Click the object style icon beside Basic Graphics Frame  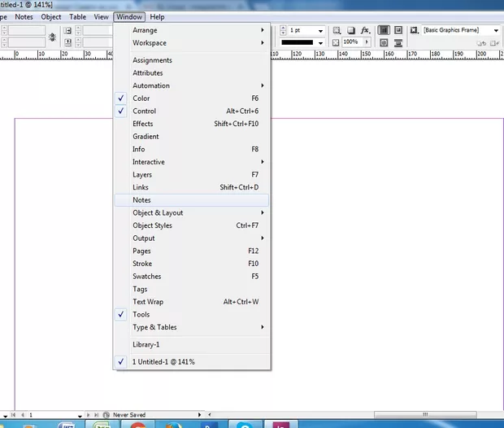414,30
